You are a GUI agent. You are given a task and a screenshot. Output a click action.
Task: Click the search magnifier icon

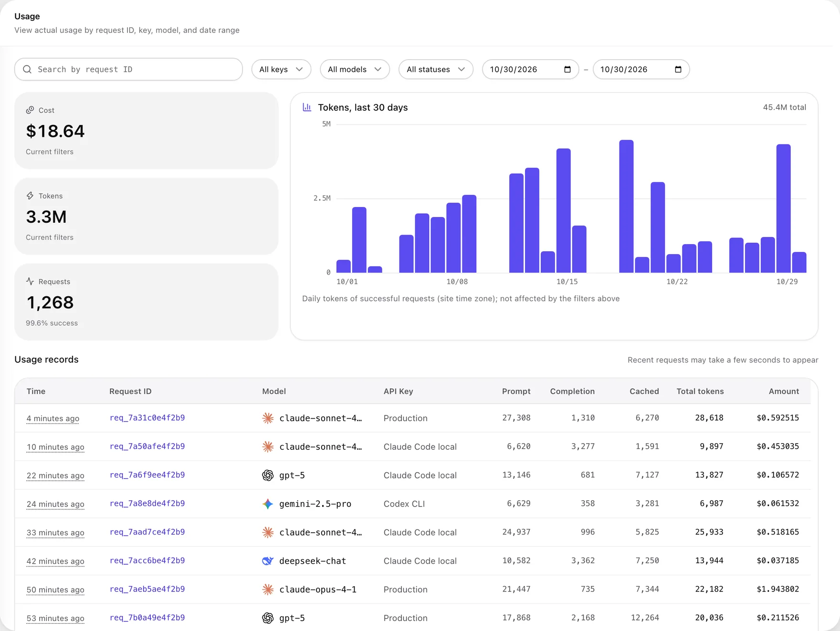[27, 69]
